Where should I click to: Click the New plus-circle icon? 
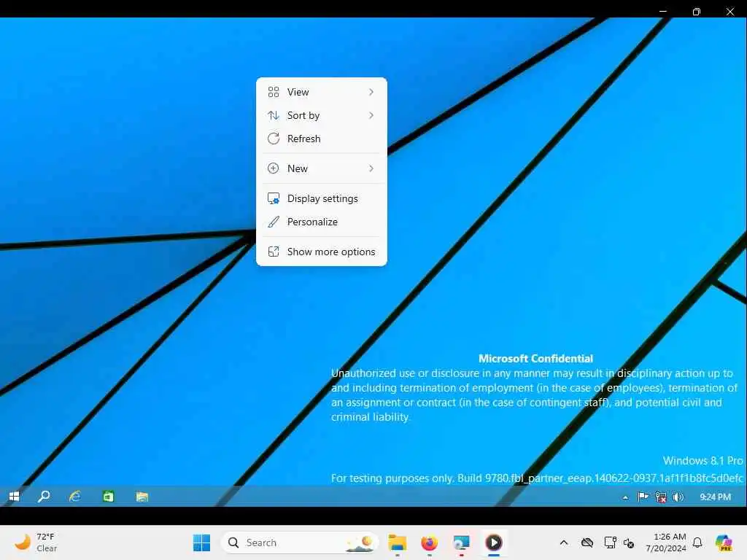(274, 168)
